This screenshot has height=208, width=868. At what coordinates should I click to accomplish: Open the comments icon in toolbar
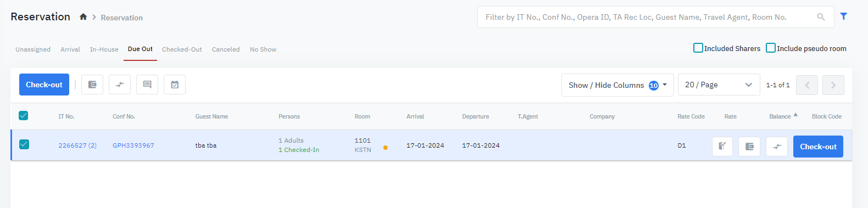point(147,85)
